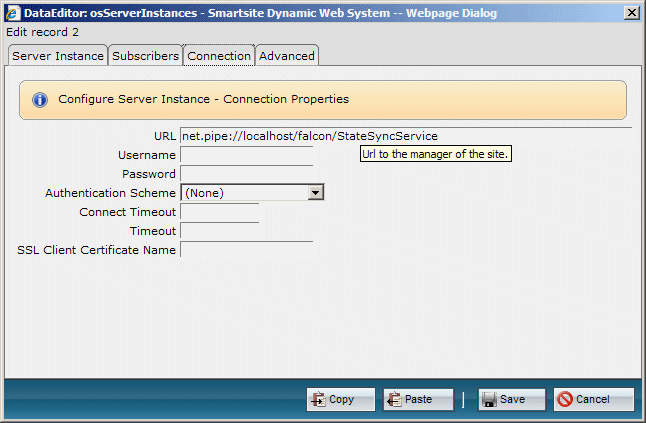The image size is (646, 423).
Task: Switch to the Server Instance tab
Action: [x=58, y=56]
